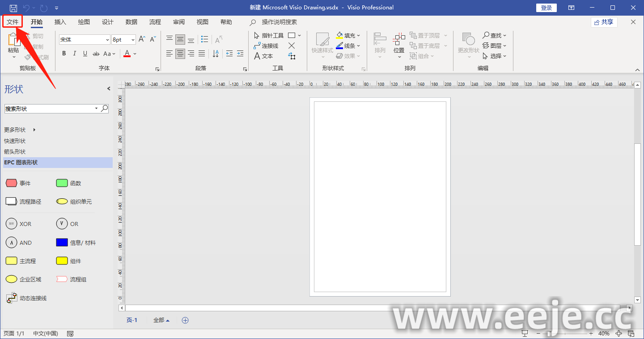Open the File (文件) menu
The height and width of the screenshot is (339, 644).
(13, 22)
